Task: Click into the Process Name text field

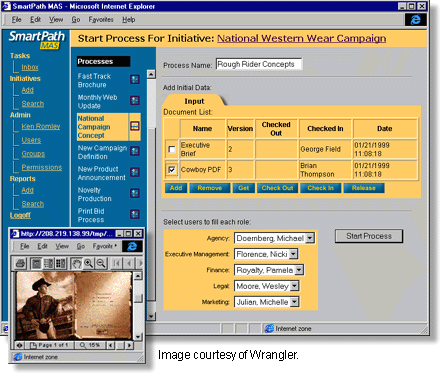Action: point(259,64)
